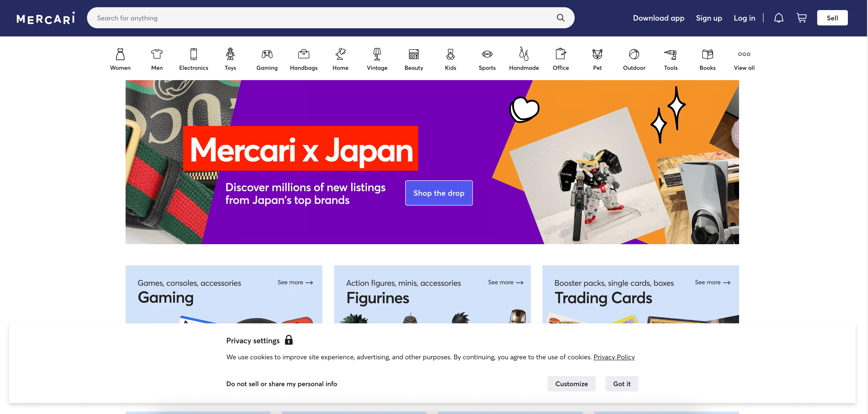Open the Privacy Policy link
The height and width of the screenshot is (414, 868).
tap(613, 357)
